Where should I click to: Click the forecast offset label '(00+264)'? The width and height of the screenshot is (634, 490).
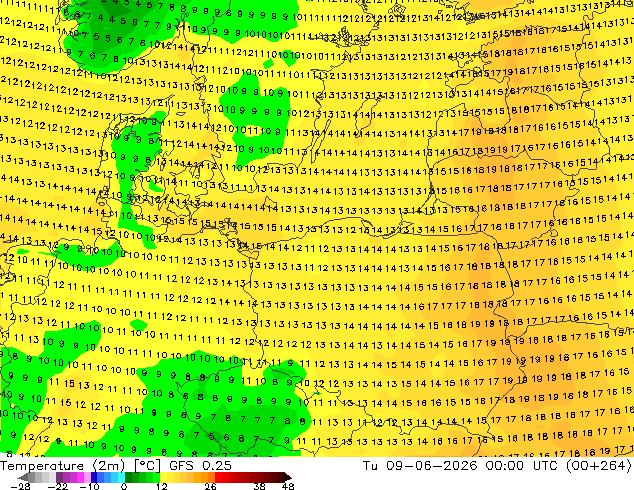600,466
